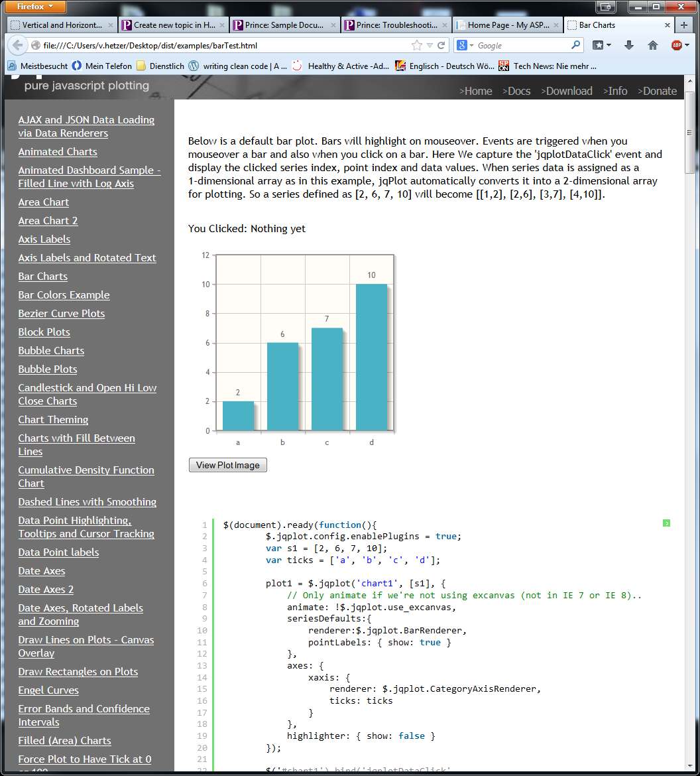Click the search magnifier icon

[x=575, y=45]
